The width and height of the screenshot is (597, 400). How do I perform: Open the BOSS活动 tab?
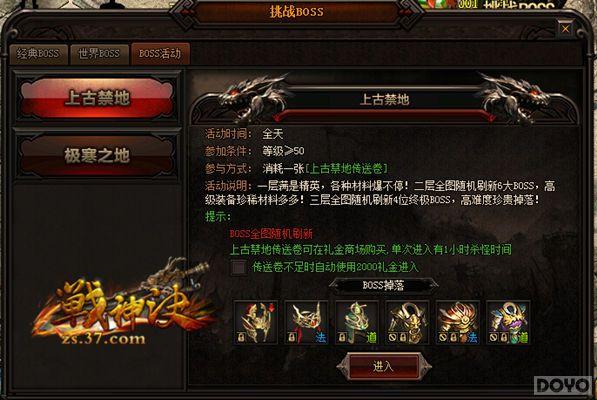tap(160, 54)
